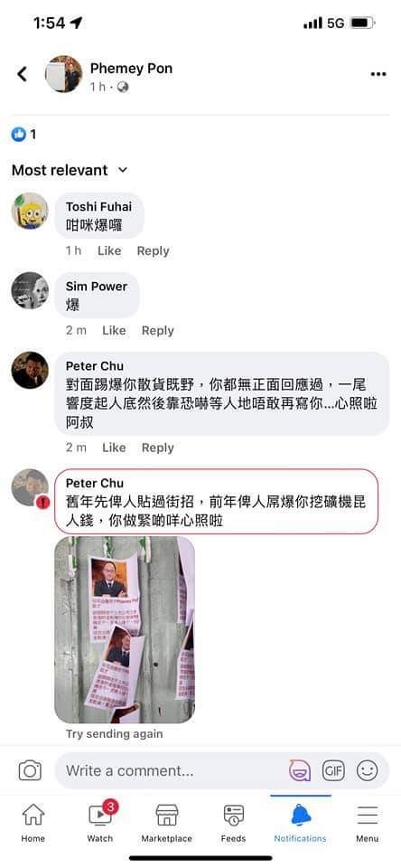Image resolution: width=401 pixels, height=868 pixels.
Task: Open Phemey Pon's profile picture
Action: pyautogui.click(x=63, y=74)
